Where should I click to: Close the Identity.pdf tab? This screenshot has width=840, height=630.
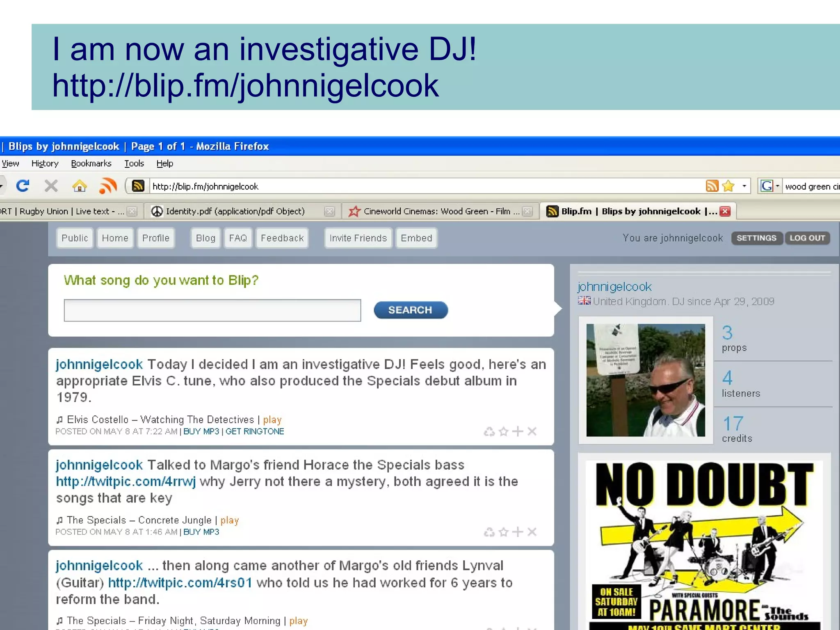coord(329,211)
